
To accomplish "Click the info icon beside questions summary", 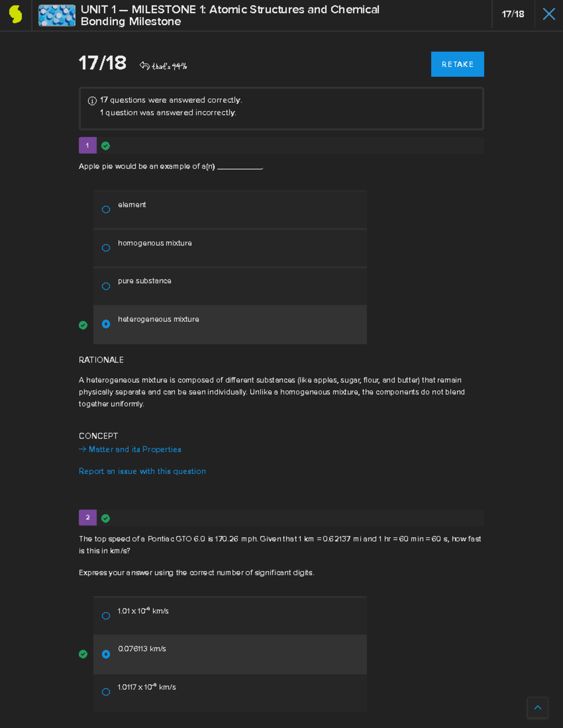I will pyautogui.click(x=92, y=100).
